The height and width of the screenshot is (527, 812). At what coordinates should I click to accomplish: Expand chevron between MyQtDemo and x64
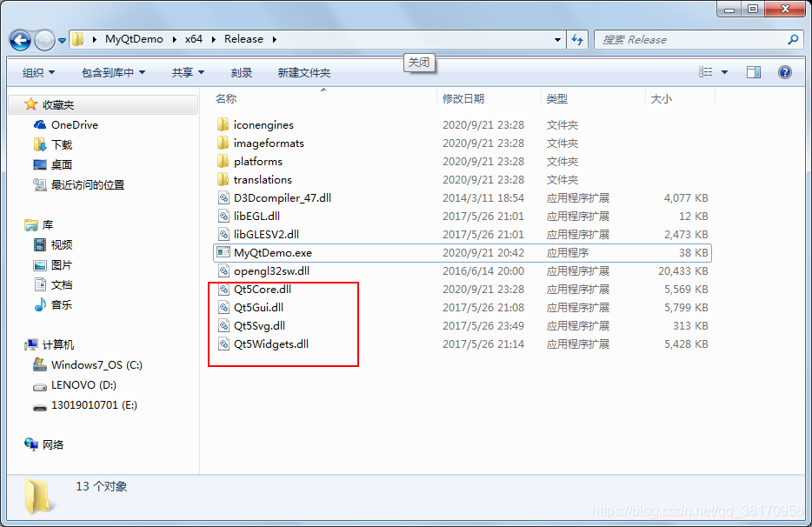tap(174, 39)
